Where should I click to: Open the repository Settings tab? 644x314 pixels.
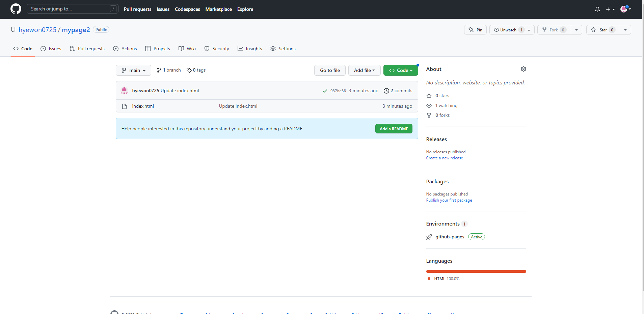[x=283, y=49]
